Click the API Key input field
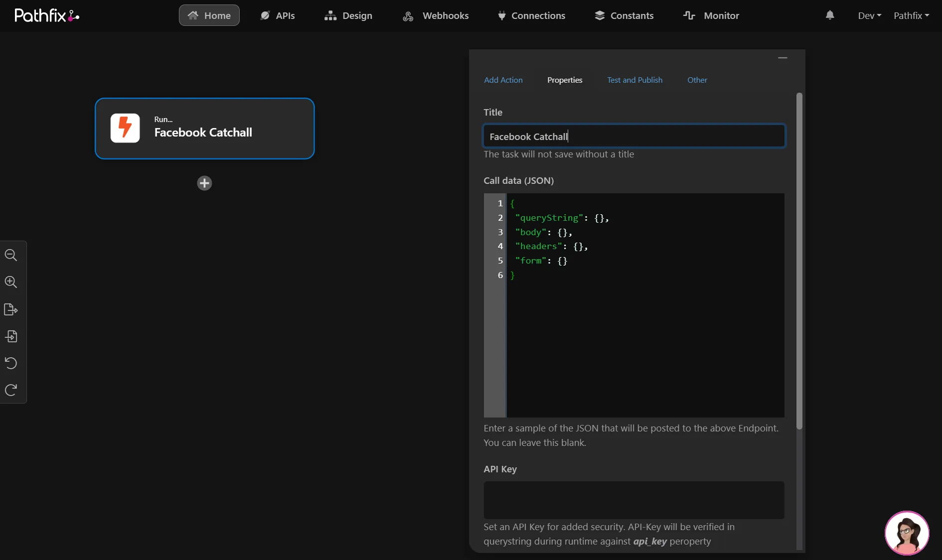Image resolution: width=942 pixels, height=560 pixels. (634, 500)
